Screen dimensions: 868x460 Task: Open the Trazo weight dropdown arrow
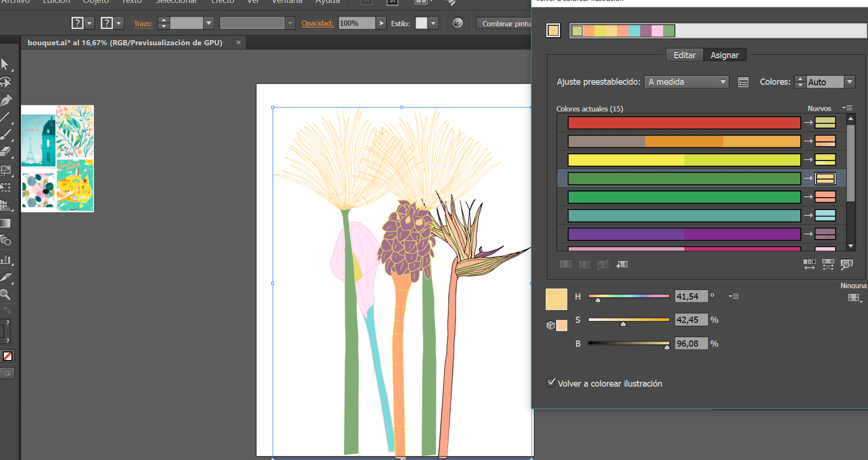[209, 23]
